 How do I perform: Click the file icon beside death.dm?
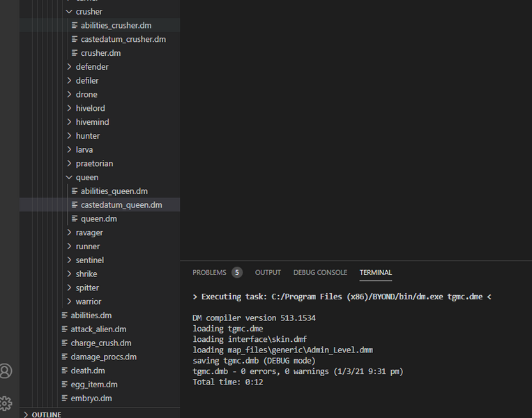pos(64,371)
